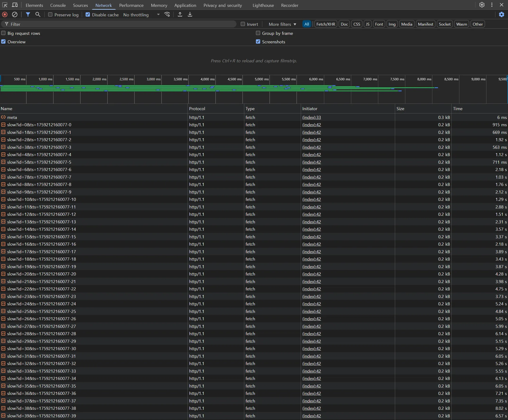Switch to the Console tab
The height and width of the screenshot is (420, 508).
pyautogui.click(x=58, y=5)
